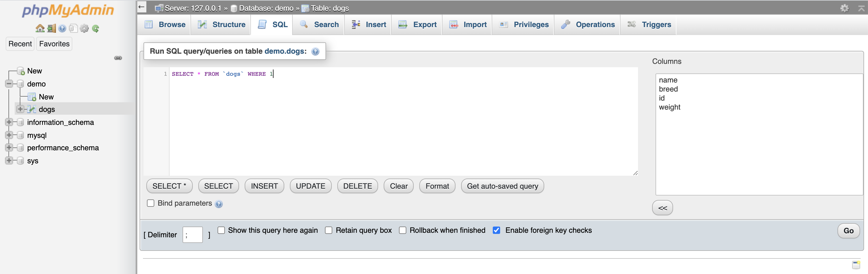The height and width of the screenshot is (274, 868).
Task: Check Show this query here again
Action: click(x=222, y=230)
